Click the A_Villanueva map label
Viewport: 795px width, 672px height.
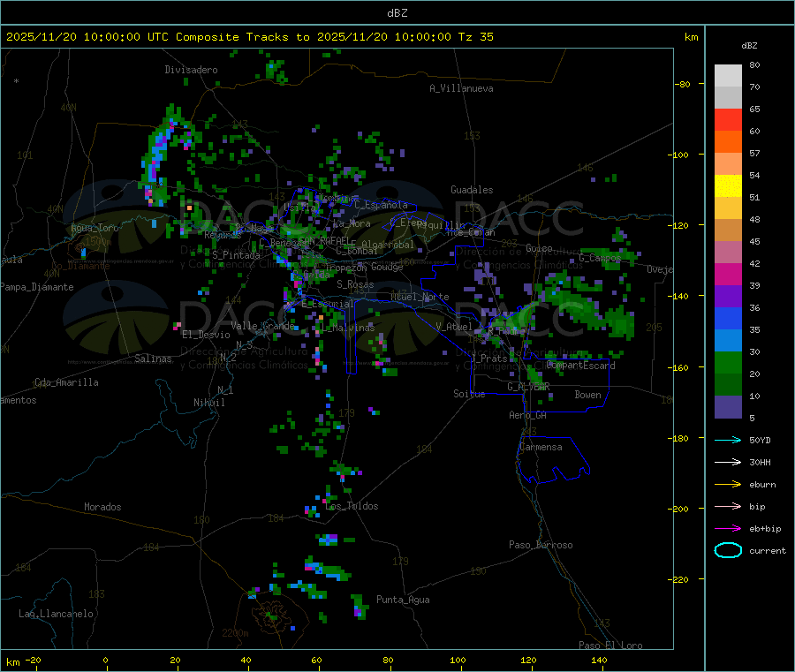point(461,88)
